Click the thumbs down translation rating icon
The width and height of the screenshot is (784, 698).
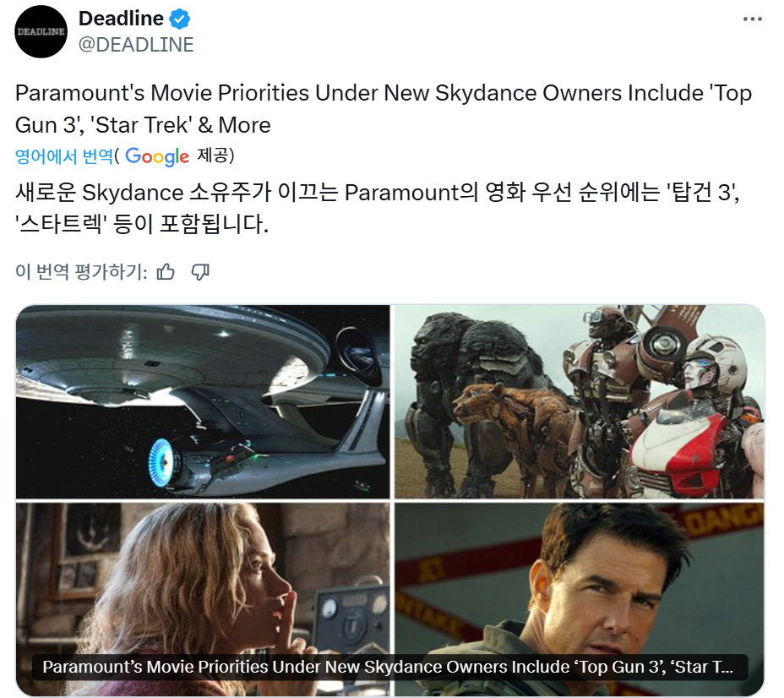coord(200,272)
